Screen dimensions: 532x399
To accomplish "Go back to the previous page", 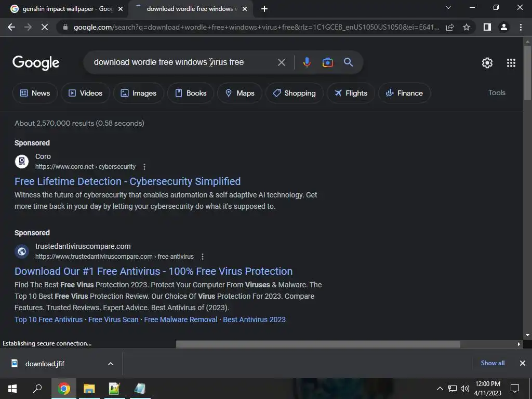I will [x=11, y=27].
